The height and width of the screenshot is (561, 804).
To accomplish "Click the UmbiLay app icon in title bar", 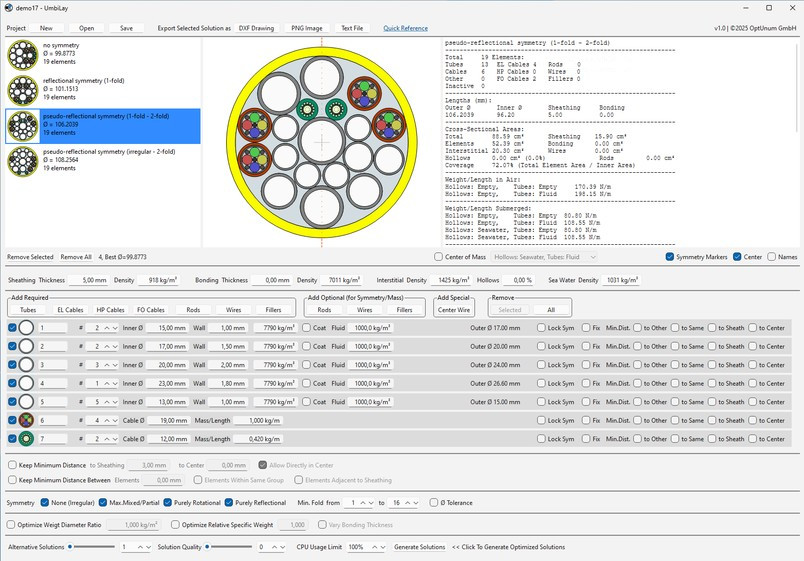I will point(9,9).
